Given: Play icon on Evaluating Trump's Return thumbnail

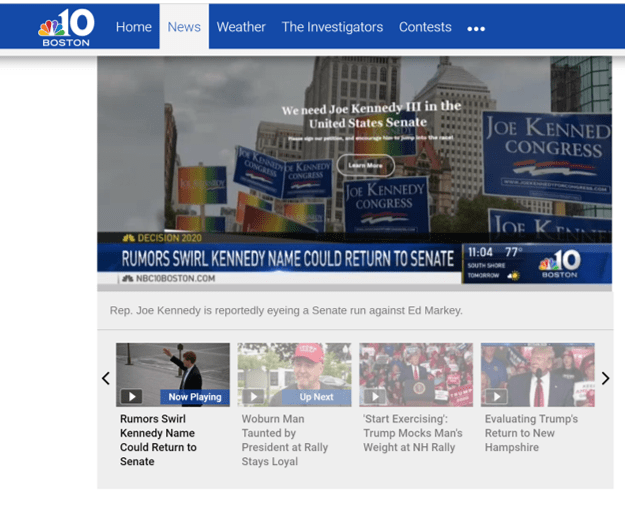Looking at the screenshot, I should pos(497,396).
